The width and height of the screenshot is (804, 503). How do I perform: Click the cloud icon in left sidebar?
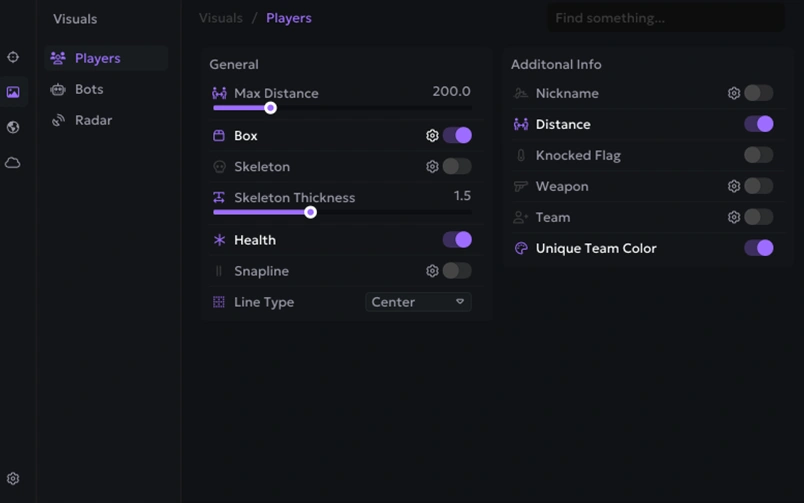coord(13,162)
